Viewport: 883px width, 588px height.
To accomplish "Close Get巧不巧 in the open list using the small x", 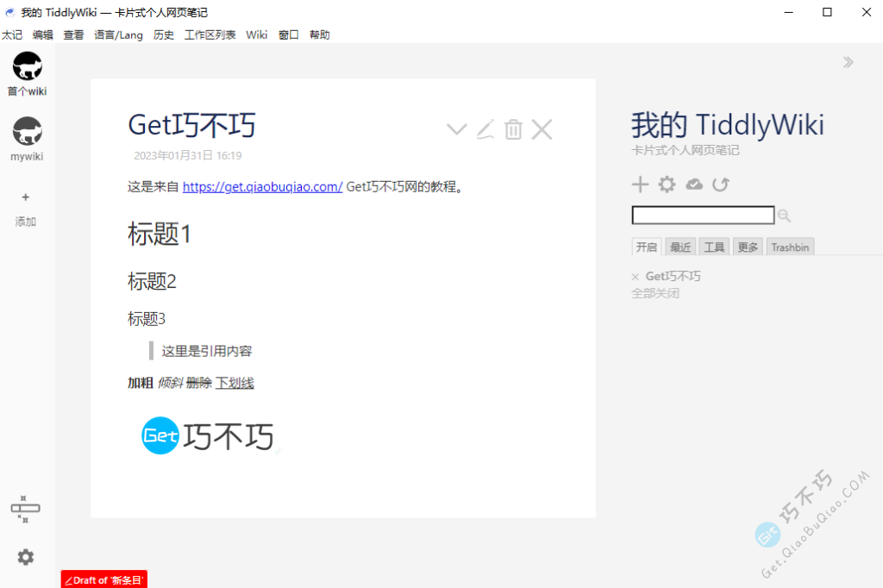I will pyautogui.click(x=636, y=277).
